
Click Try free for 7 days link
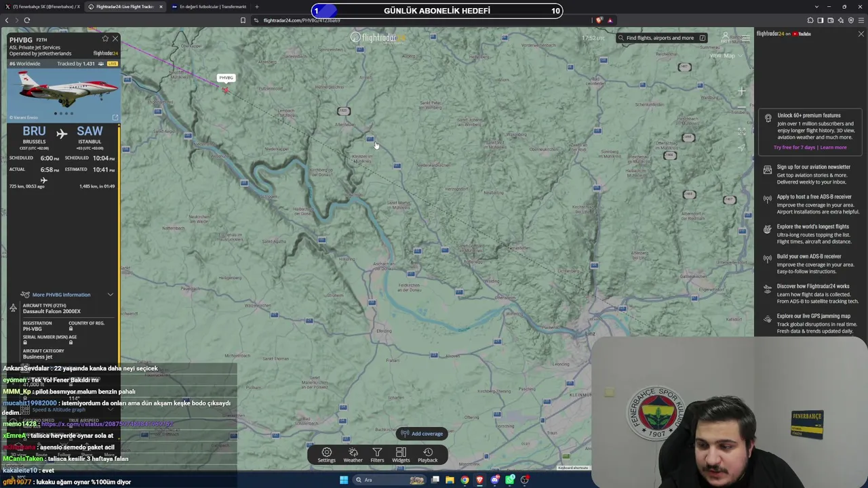(795, 147)
